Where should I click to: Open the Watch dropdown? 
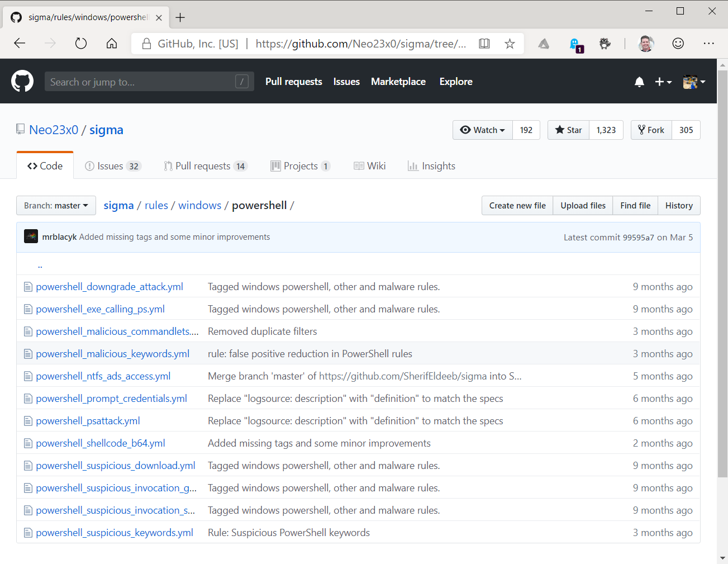pos(483,130)
